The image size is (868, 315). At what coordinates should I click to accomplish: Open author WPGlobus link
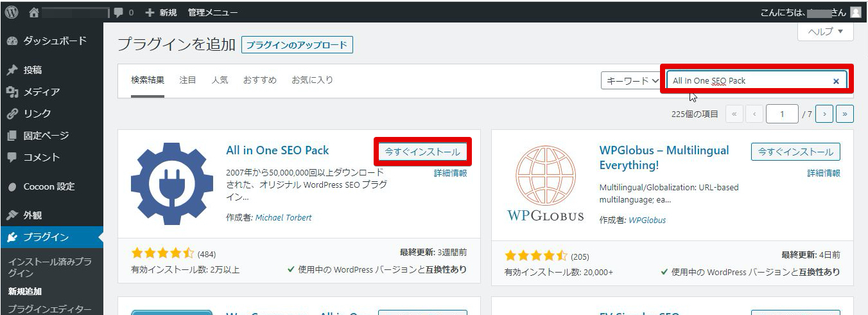(647, 220)
